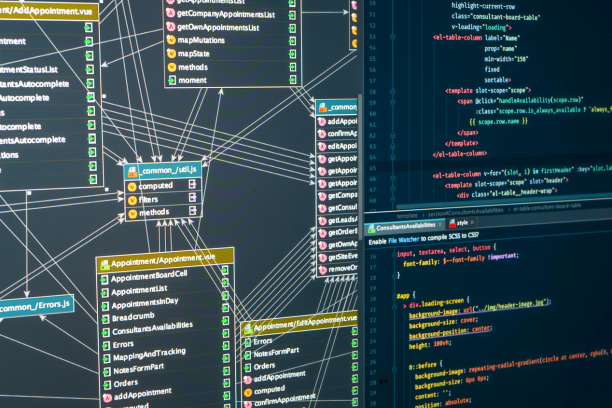
Task: Click the green import icon beside moment
Action: tap(170, 79)
